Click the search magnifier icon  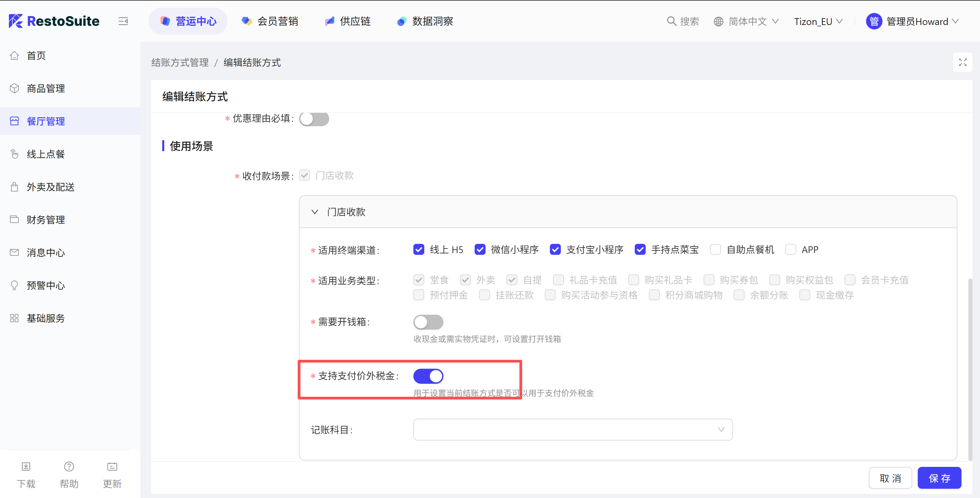pos(671,21)
